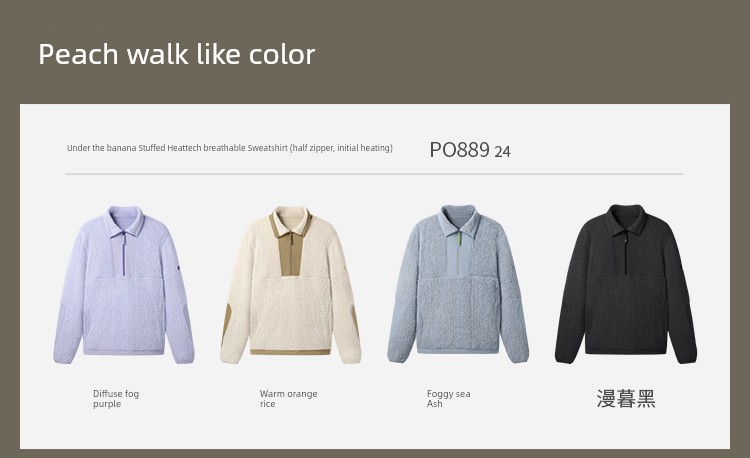Image resolution: width=750 pixels, height=458 pixels.
Task: Click the number 24 beside product code
Action: pos(502,153)
